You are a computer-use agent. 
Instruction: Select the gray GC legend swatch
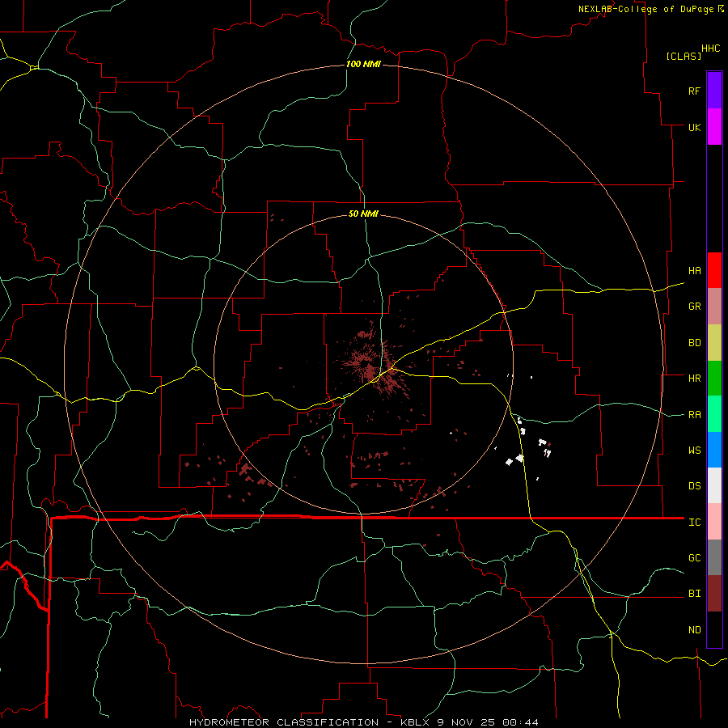pos(714,557)
